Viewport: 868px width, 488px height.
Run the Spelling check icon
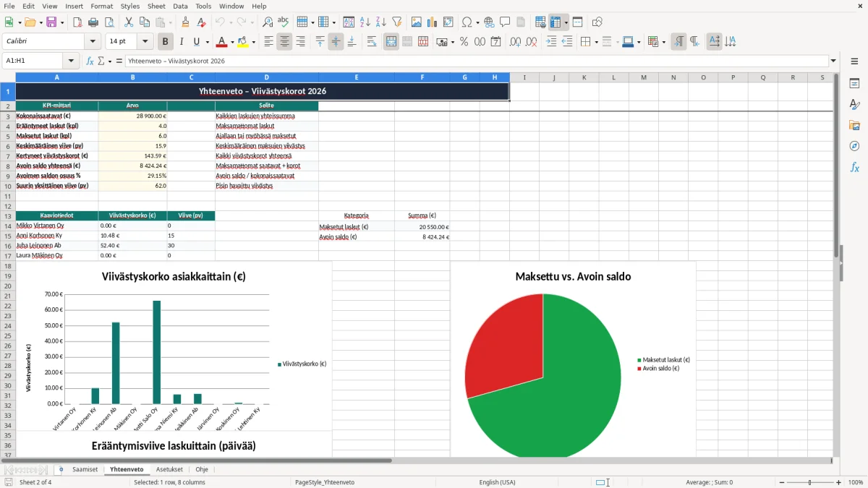(284, 22)
